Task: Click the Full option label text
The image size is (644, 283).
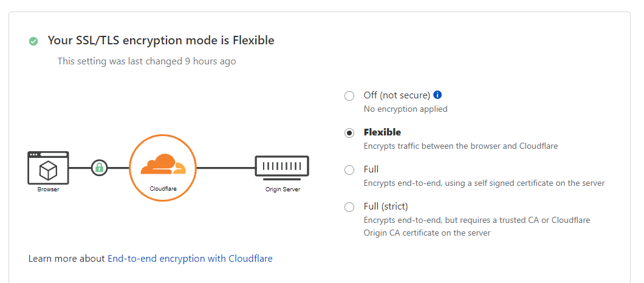Action: point(371,169)
